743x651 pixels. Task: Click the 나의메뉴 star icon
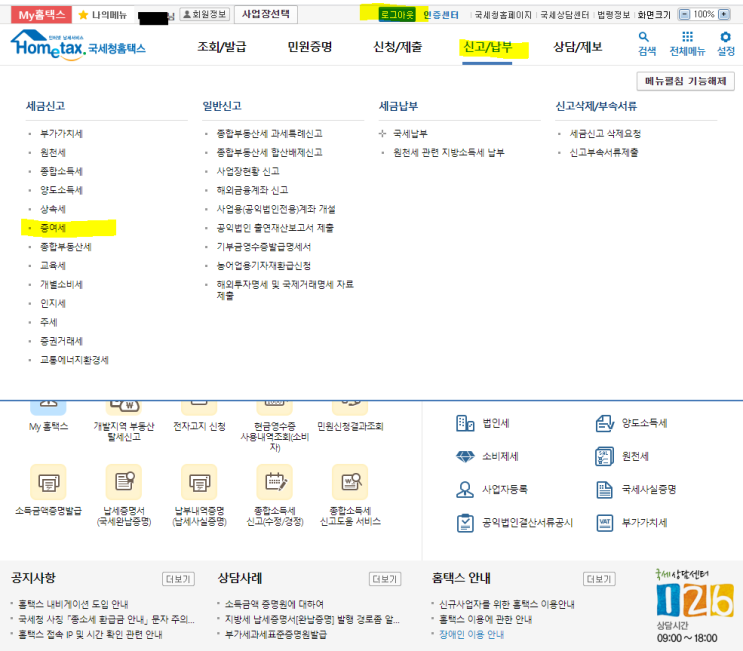tap(83, 15)
